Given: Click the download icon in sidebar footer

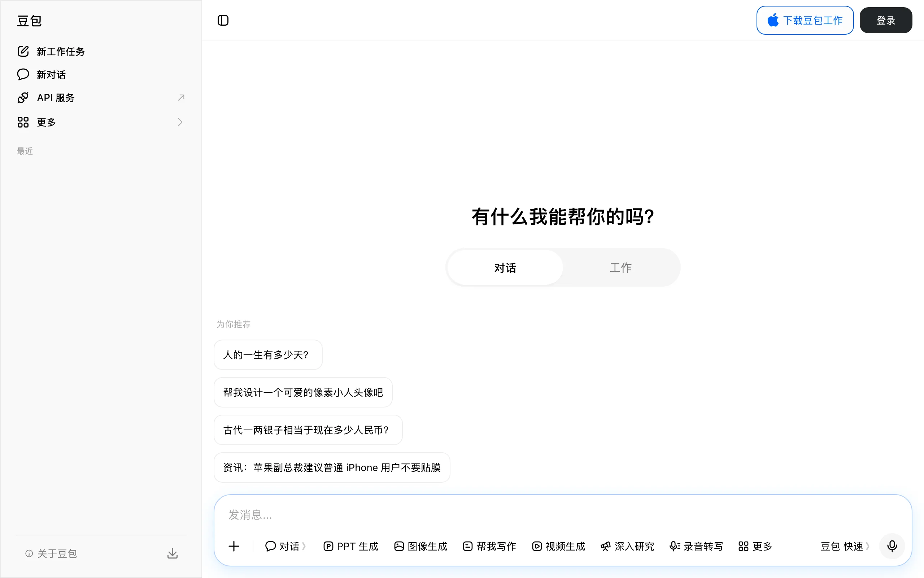Looking at the screenshot, I should (x=173, y=553).
